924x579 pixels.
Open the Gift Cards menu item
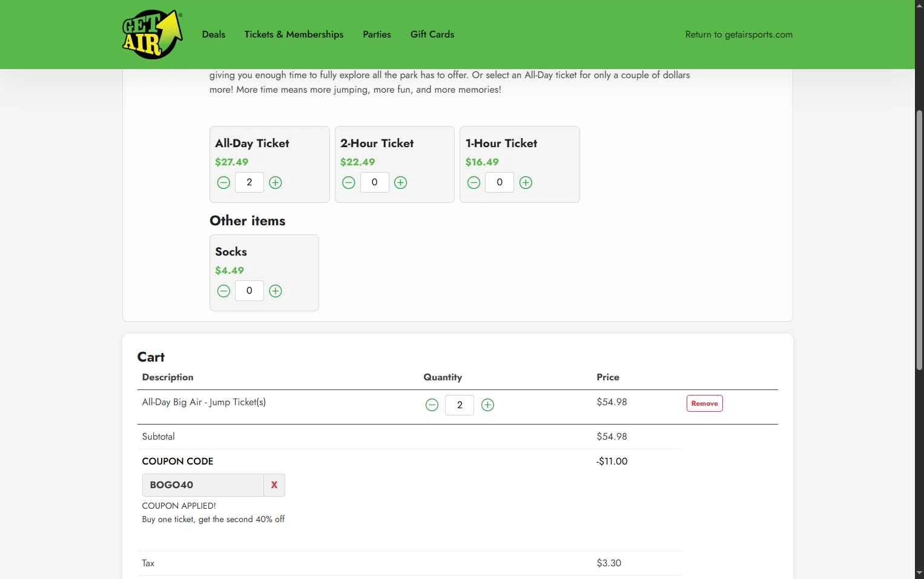tap(432, 35)
